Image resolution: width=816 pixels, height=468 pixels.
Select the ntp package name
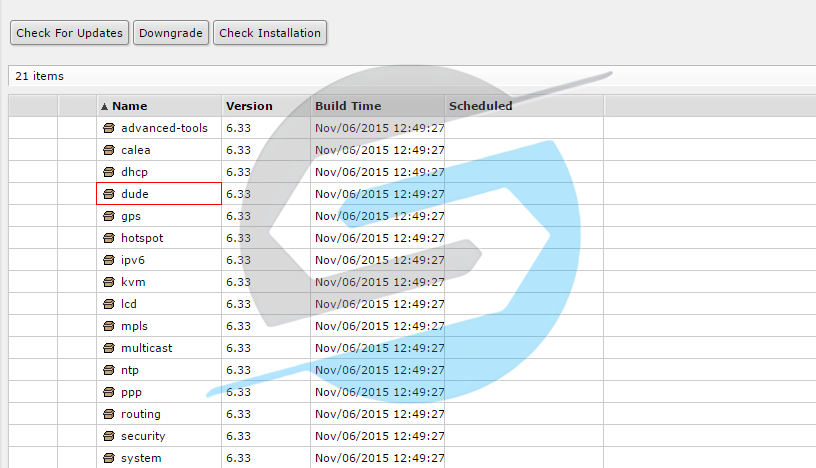pyautogui.click(x=130, y=370)
